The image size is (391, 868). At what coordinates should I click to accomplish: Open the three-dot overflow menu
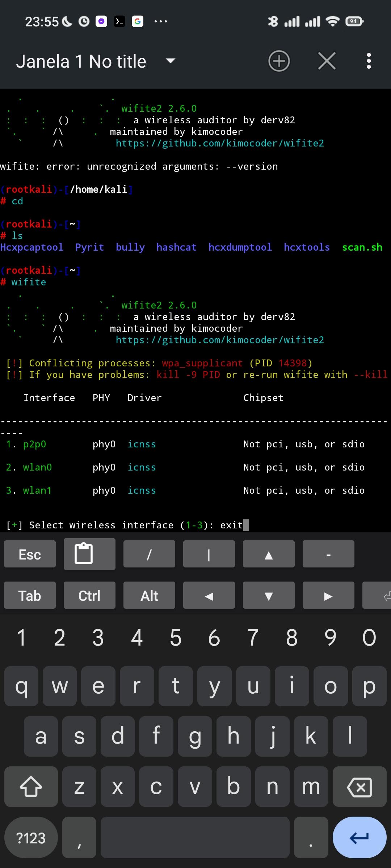(x=369, y=61)
